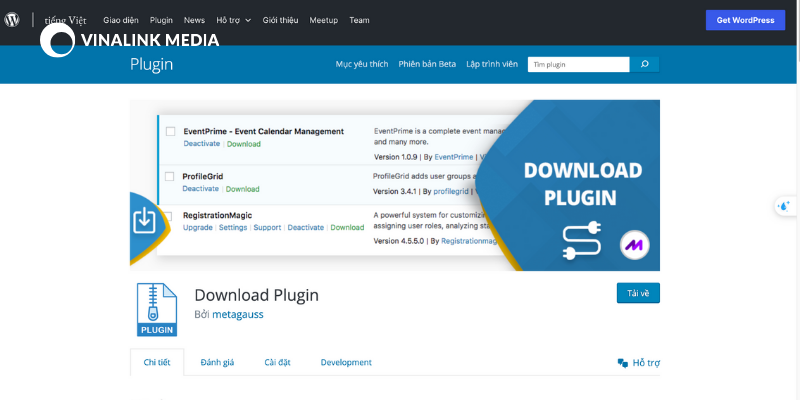800x400 pixels.
Task: Open Plugin in top navigation
Action: coord(161,20)
